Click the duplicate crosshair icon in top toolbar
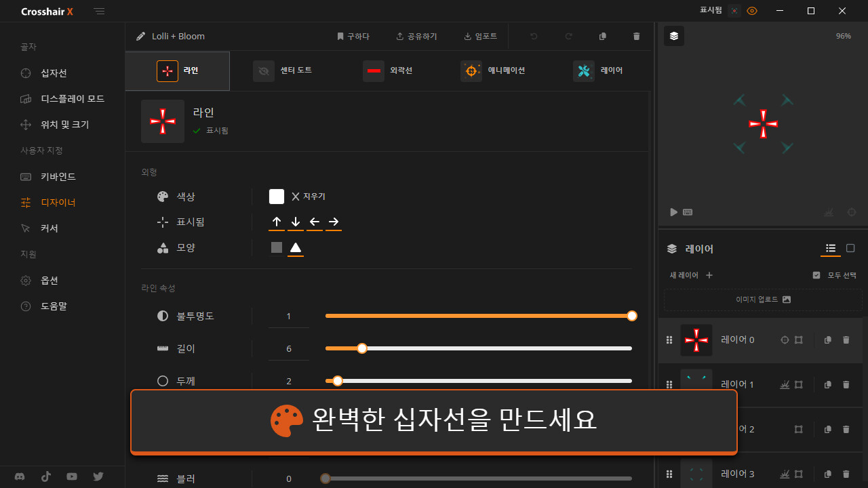The height and width of the screenshot is (488, 868). pyautogui.click(x=602, y=37)
